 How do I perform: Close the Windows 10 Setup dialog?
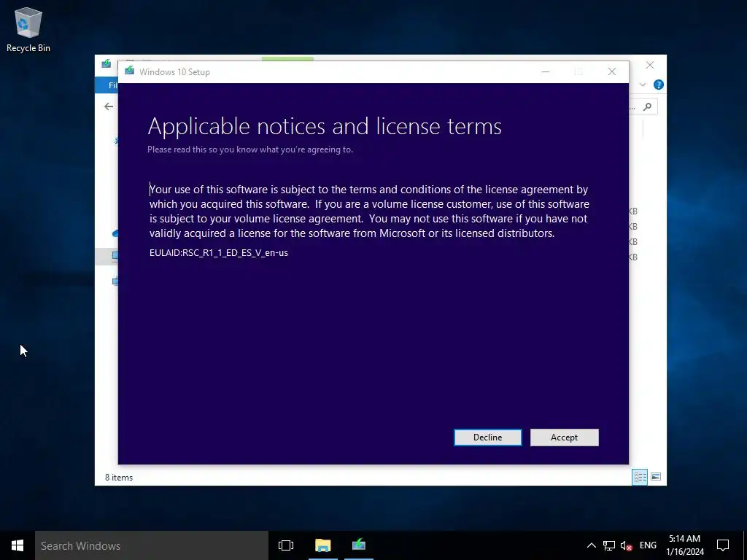pos(612,71)
